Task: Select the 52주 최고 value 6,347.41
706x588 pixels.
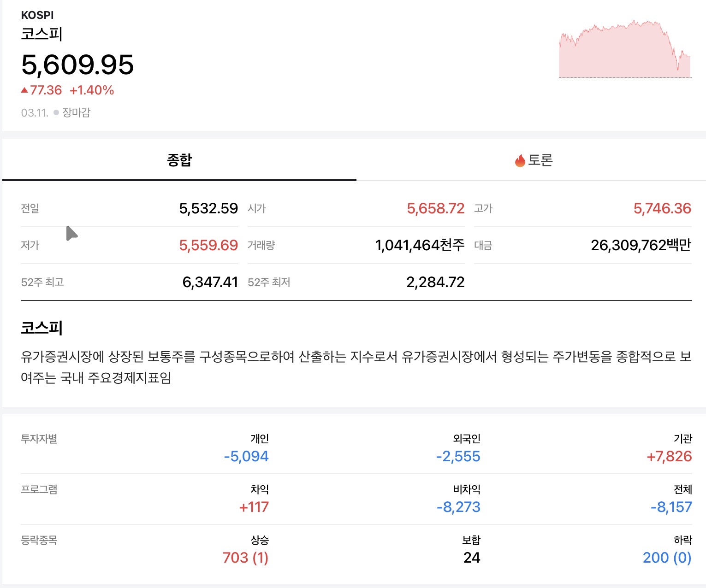Action: tap(210, 282)
